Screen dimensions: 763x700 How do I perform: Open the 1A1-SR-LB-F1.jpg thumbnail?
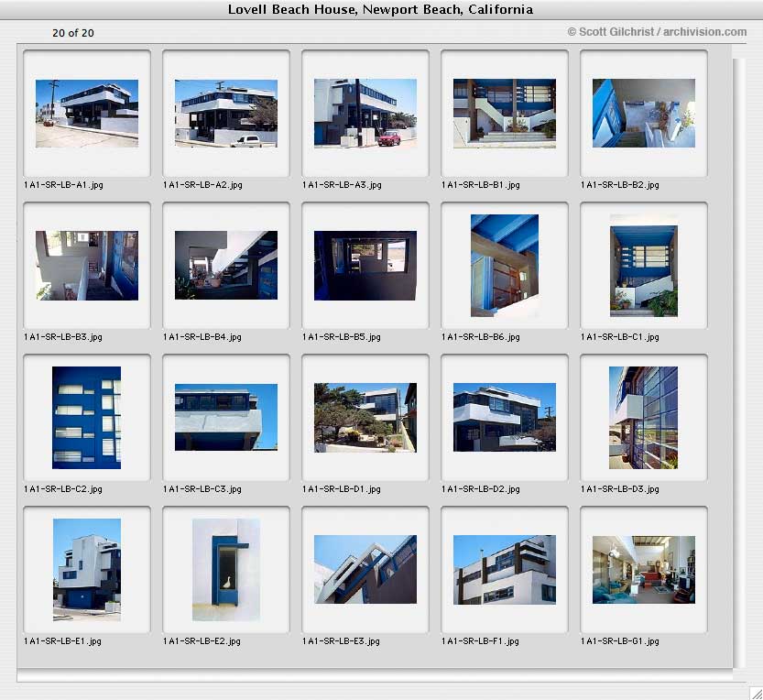coord(505,570)
